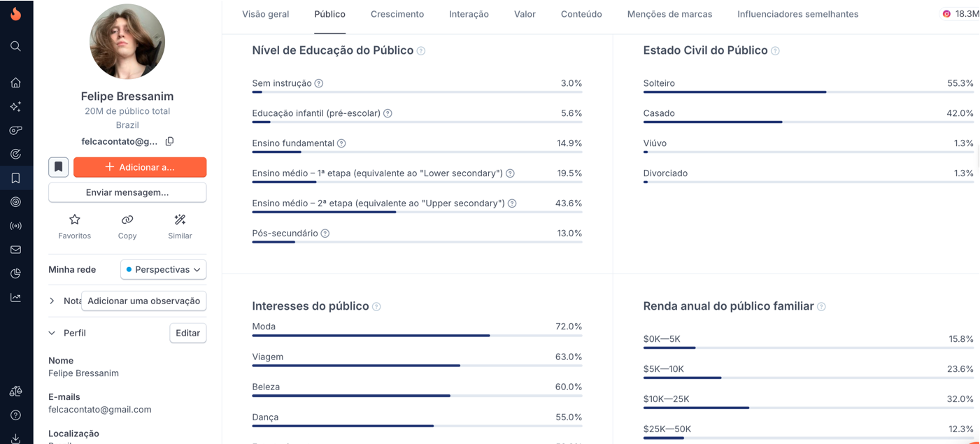The height and width of the screenshot is (444, 980).
Task: Click the Similar magic wand icon
Action: [180, 220]
